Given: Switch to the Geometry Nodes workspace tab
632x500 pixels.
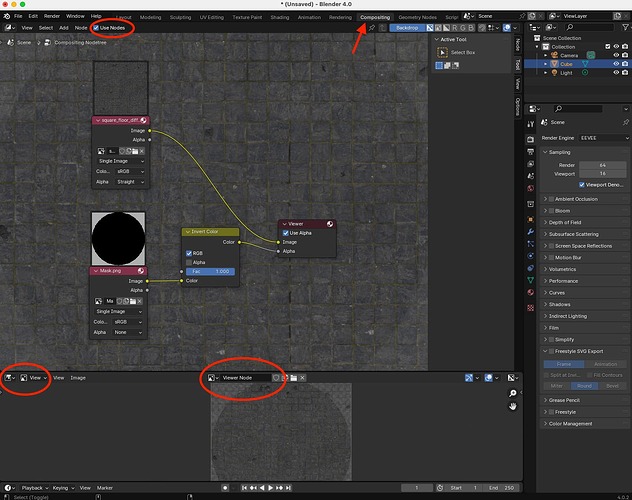Looking at the screenshot, I should coord(417,17).
